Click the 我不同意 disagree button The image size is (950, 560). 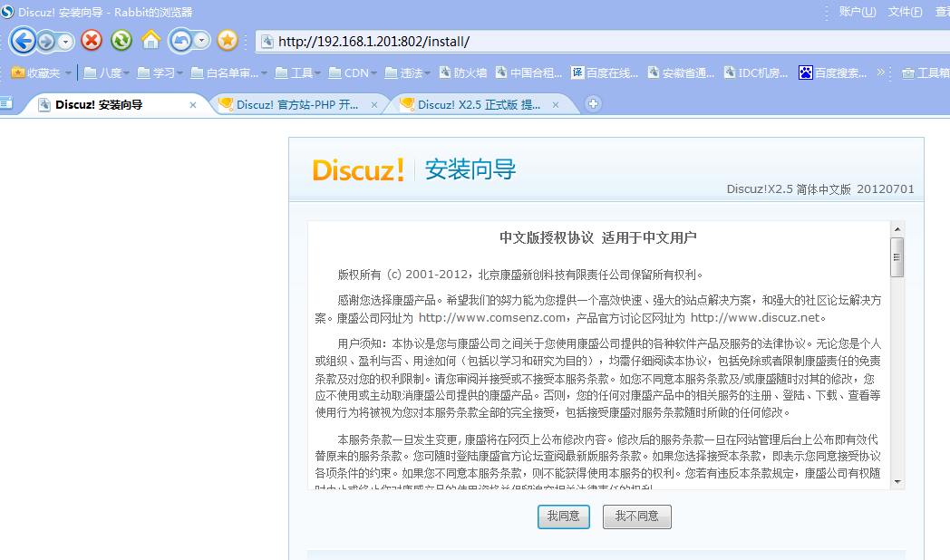tap(636, 517)
